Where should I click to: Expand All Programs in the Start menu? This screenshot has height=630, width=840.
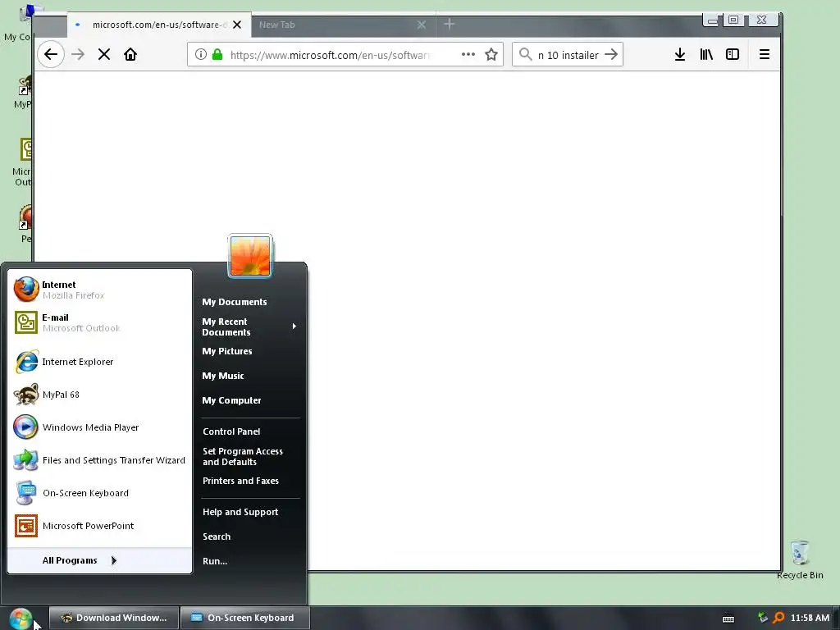pyautogui.click(x=99, y=560)
